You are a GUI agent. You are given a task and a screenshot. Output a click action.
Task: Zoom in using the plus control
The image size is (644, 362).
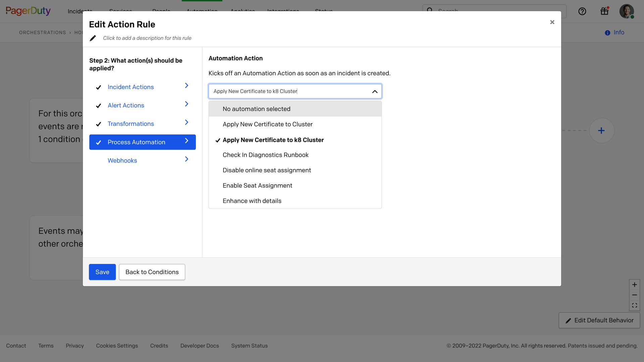click(x=634, y=285)
